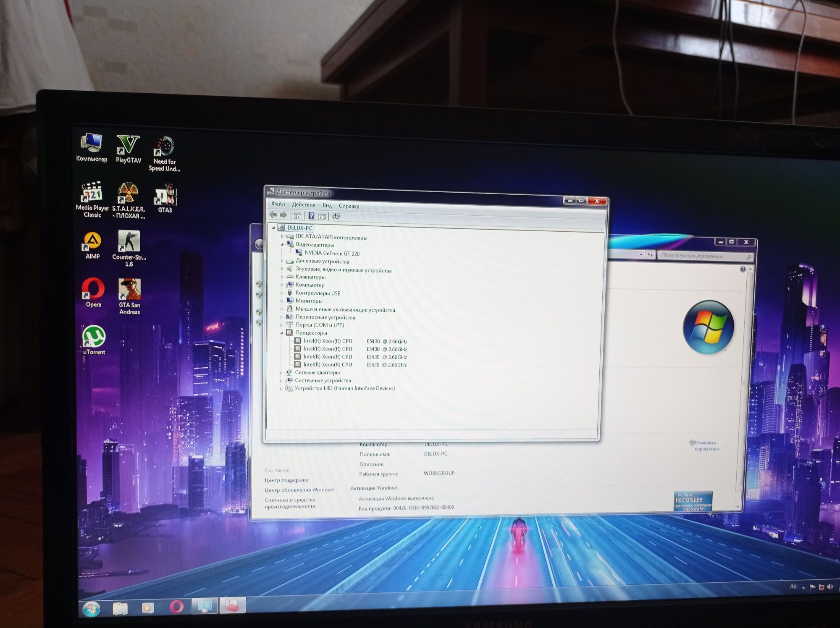Open the S.T.A.L.K.E.R. desktop shortcut
This screenshot has width=840, height=628.
tap(129, 201)
